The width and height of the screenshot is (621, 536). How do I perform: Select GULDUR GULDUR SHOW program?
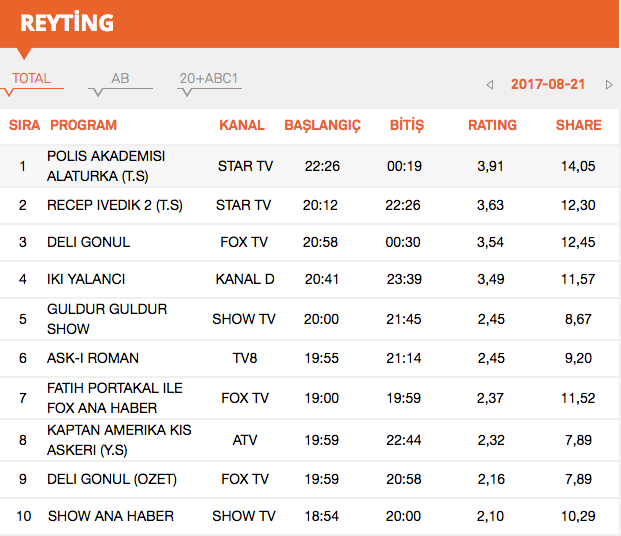[107, 319]
